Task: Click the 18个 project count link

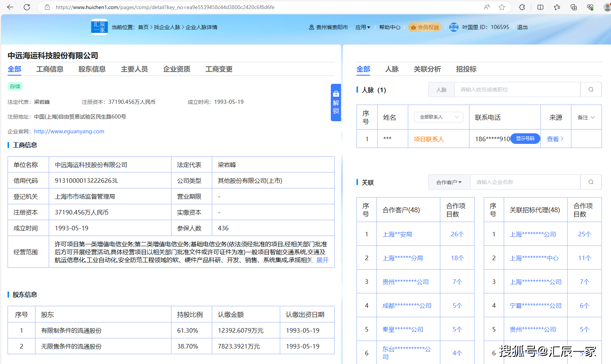Action: [457, 258]
